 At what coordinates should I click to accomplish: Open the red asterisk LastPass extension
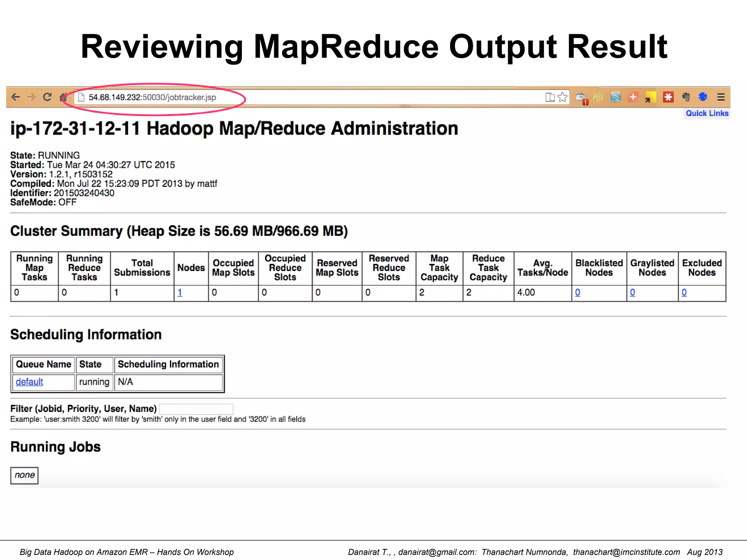(668, 97)
